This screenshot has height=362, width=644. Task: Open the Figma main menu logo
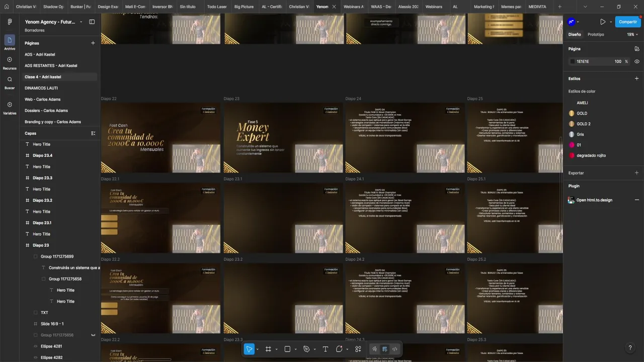(10, 22)
